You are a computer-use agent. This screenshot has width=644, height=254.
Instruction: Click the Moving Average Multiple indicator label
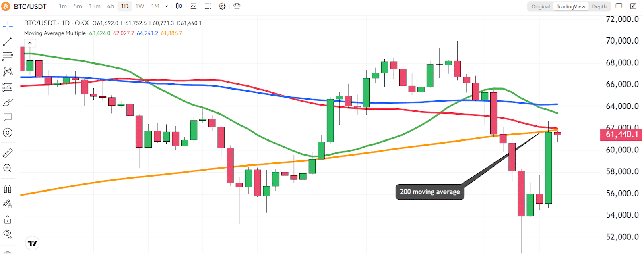(x=55, y=33)
